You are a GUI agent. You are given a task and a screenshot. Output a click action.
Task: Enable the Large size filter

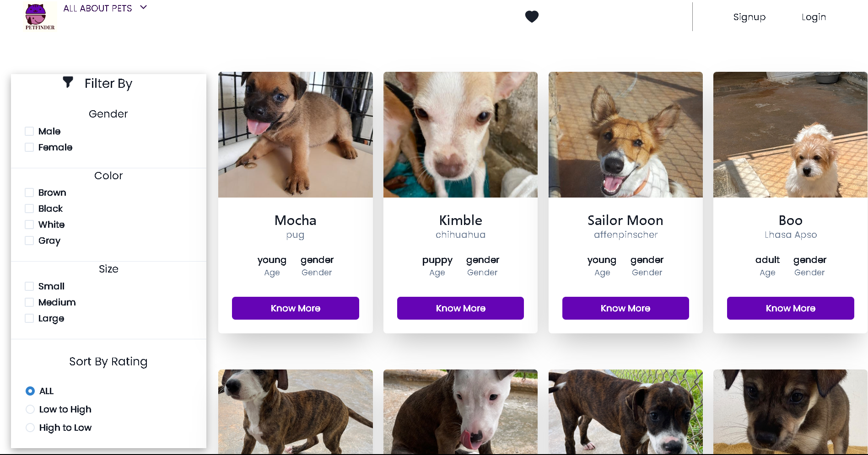pos(29,318)
